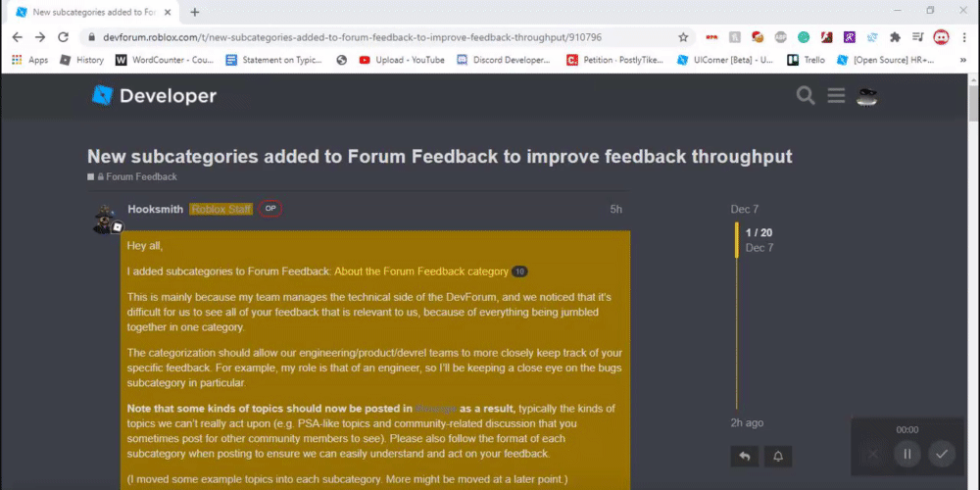
Task: Open the UICorner [Beta] bookmark
Action: [726, 60]
